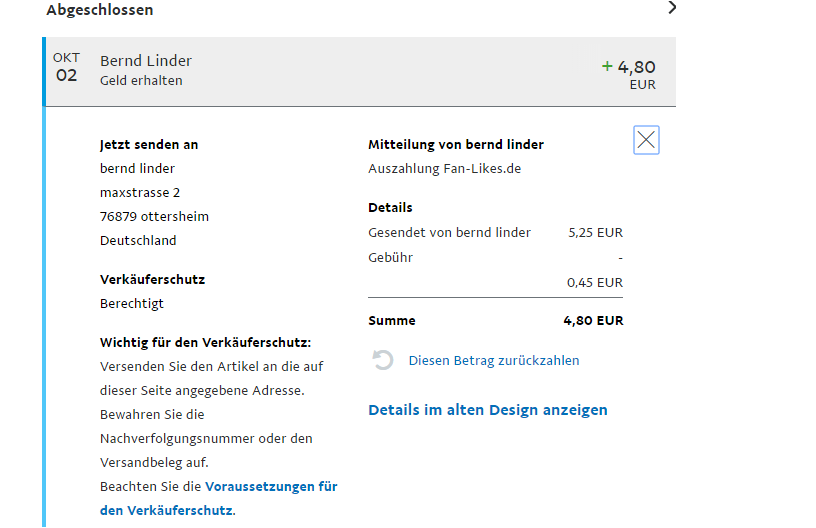Click the 'Geld erhalten' status text
The image size is (816, 528).
(141, 81)
